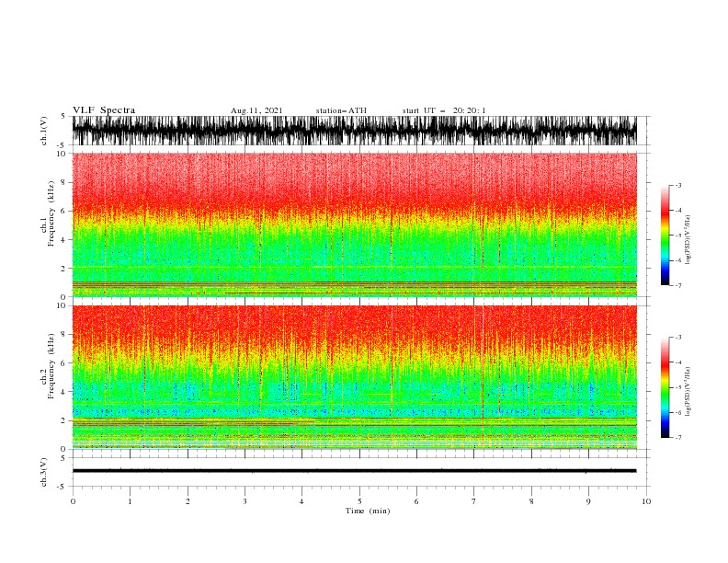The width and height of the screenshot is (728, 563).
Task: Click the ch.3 flat voltage waveform trace
Action: pos(354,471)
